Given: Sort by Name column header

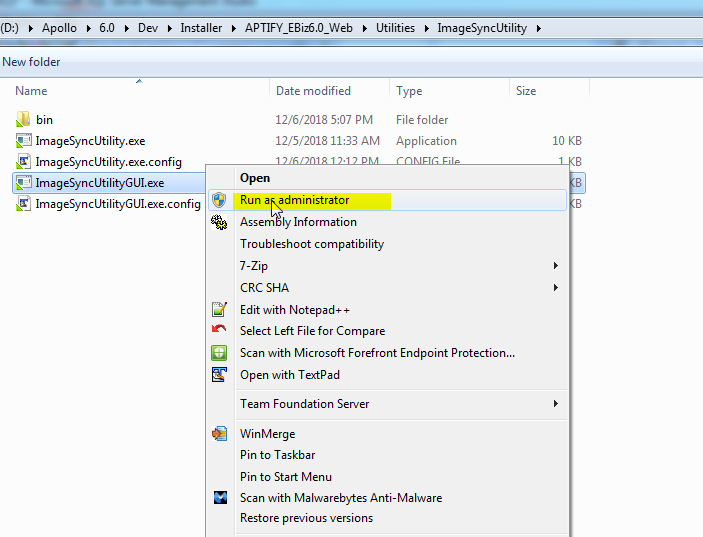Looking at the screenshot, I should (31, 91).
